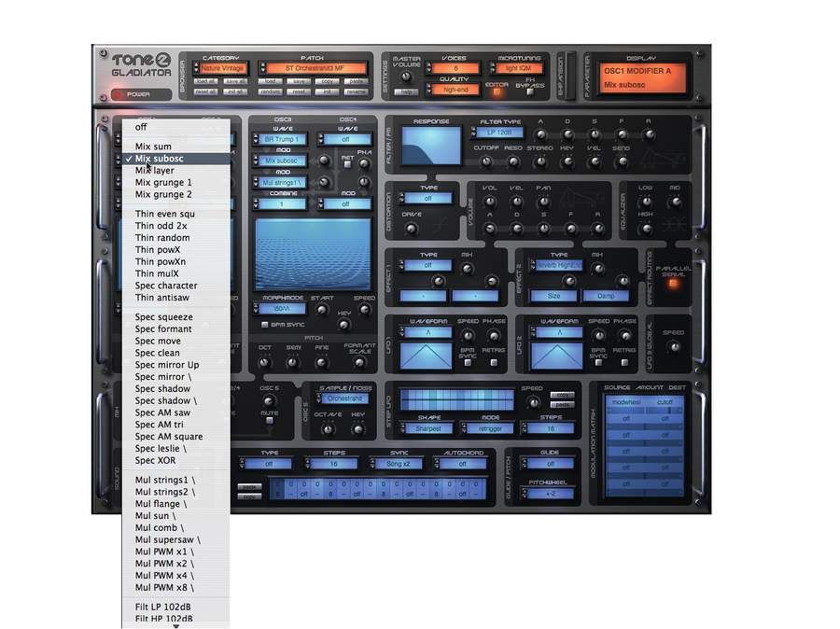
Task: Click the LFO 1 Speed knob
Action: click(468, 336)
